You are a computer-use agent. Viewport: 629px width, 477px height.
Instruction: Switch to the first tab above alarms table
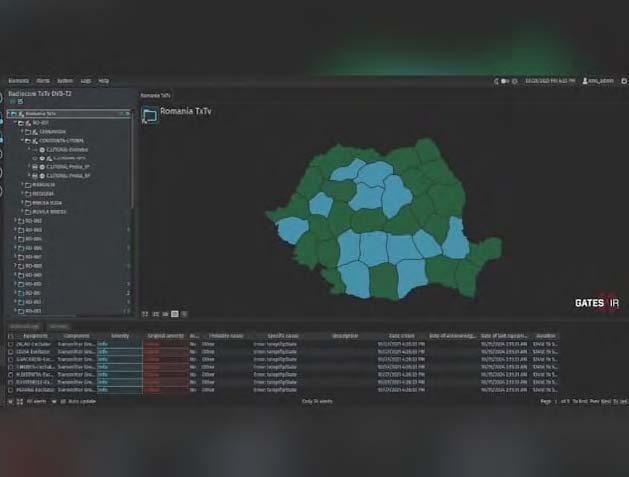pos(24,327)
